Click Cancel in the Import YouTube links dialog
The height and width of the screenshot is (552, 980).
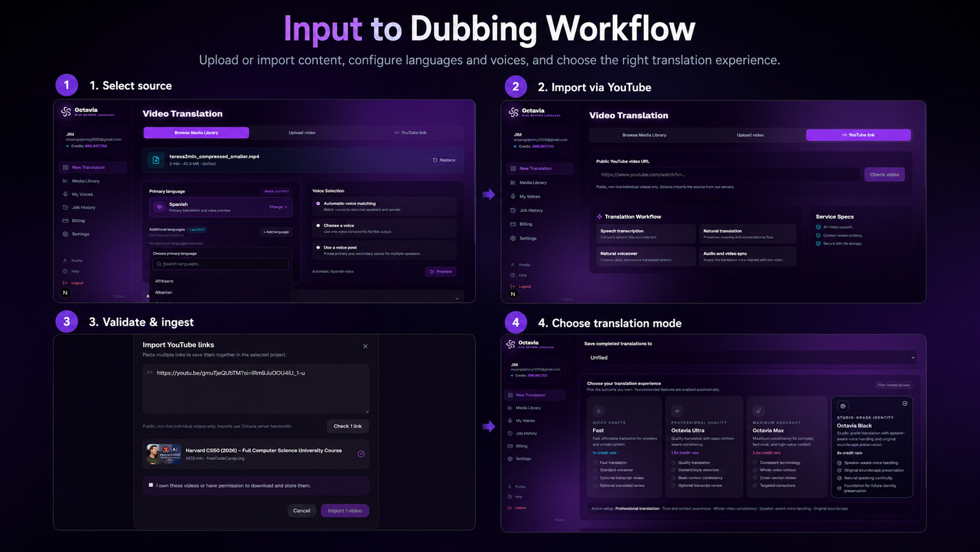302,511
